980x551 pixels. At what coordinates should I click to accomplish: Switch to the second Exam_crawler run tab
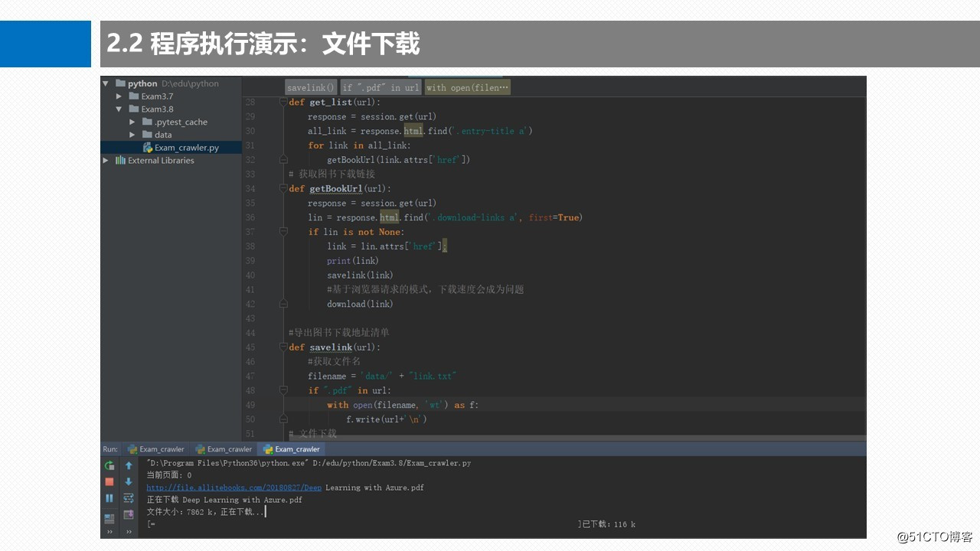[x=224, y=449]
